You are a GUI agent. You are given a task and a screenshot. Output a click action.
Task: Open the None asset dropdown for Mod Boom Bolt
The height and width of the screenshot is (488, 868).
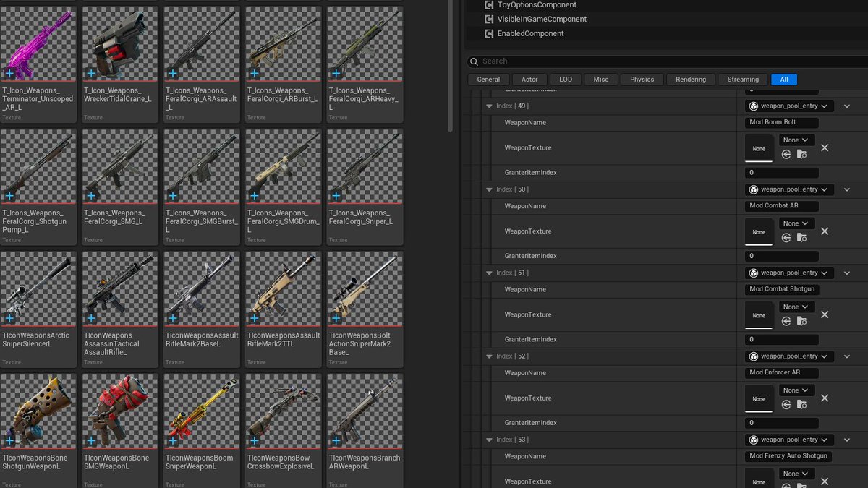point(796,140)
